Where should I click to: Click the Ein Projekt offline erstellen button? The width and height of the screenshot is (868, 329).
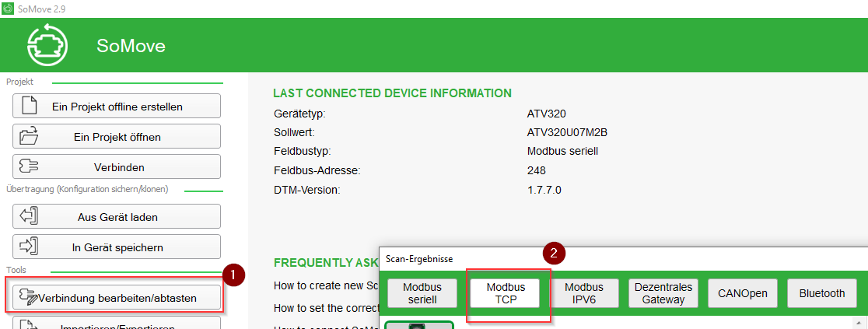click(x=117, y=106)
